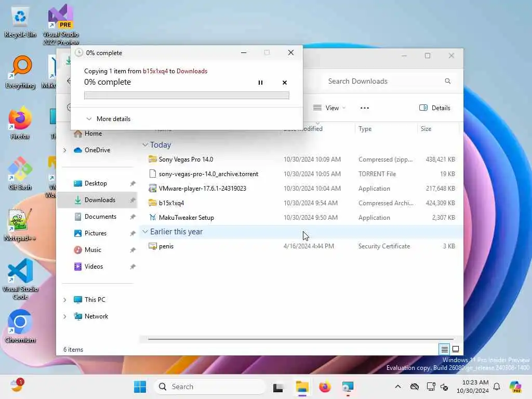Cancel the copy with the small X
The width and height of the screenshot is (532, 399).
(285, 83)
